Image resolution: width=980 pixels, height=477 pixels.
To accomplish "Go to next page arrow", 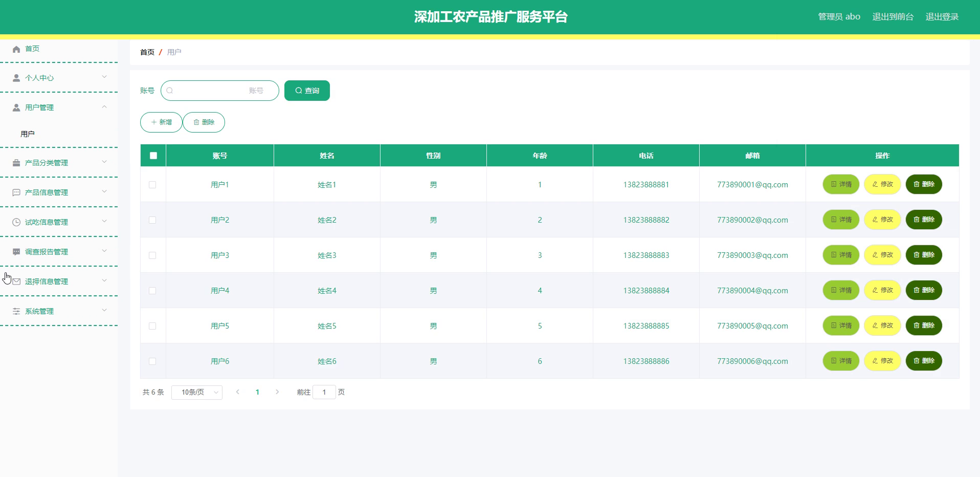I will (277, 392).
